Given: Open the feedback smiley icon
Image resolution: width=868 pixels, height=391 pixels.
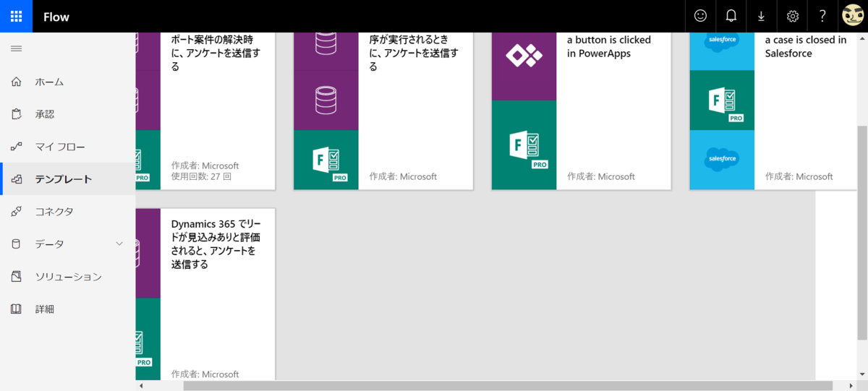Looking at the screenshot, I should [700, 16].
